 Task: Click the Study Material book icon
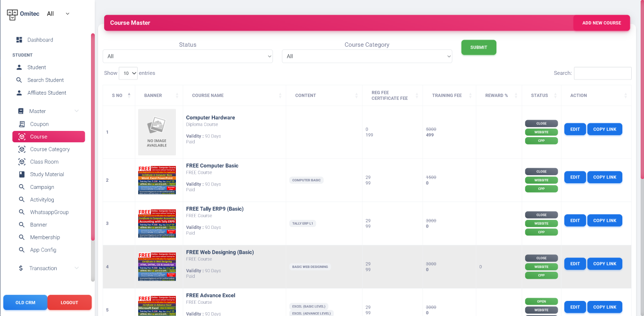(x=22, y=174)
